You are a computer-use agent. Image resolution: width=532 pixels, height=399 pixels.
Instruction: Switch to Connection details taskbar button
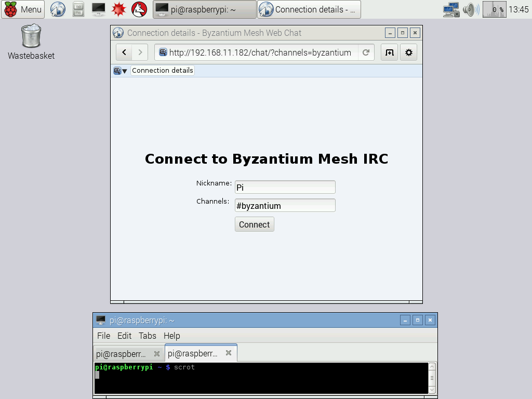click(309, 9)
